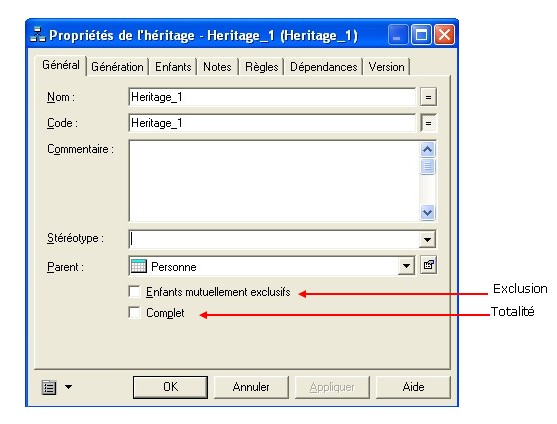The width and height of the screenshot is (557, 424).
Task: Enable Enfants mutuellement exclusifs checkbox
Action: click(135, 292)
